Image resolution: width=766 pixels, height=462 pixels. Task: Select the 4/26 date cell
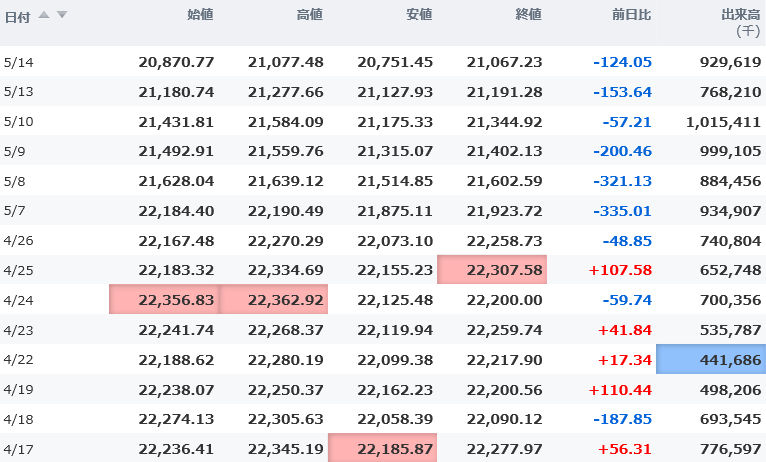pyautogui.click(x=19, y=241)
